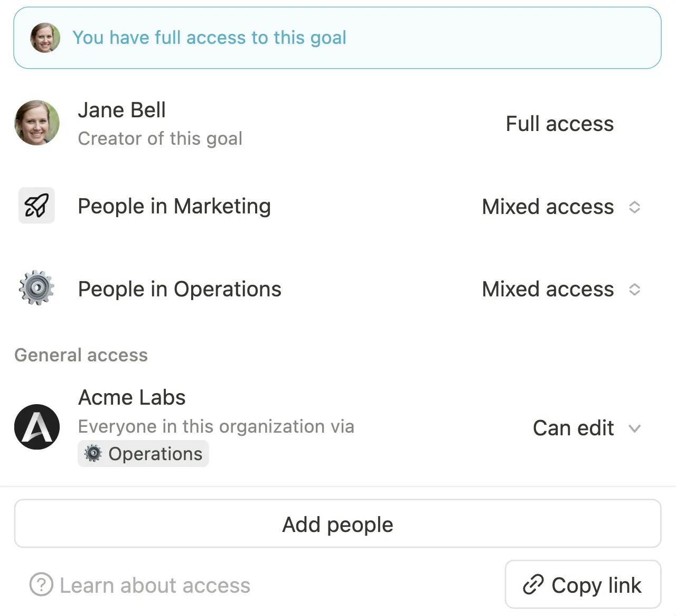Click the Jane Bell name
The image size is (676, 616).
122,110
